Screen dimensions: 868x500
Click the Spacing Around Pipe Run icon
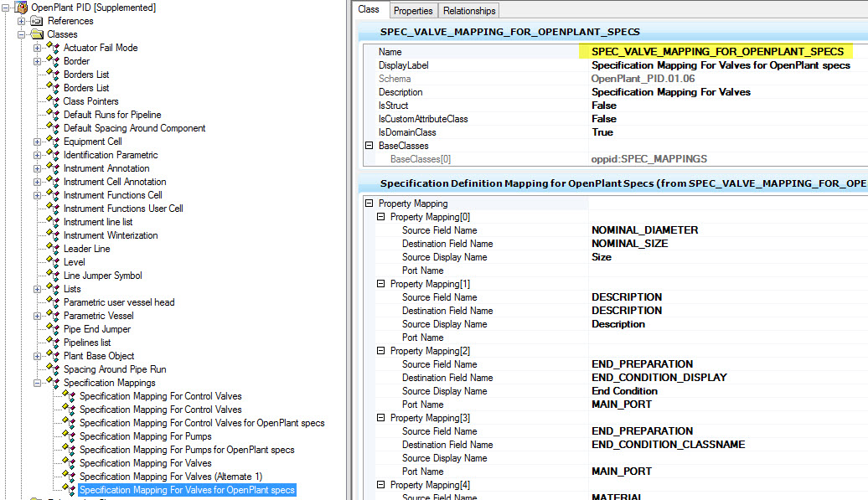click(53, 369)
